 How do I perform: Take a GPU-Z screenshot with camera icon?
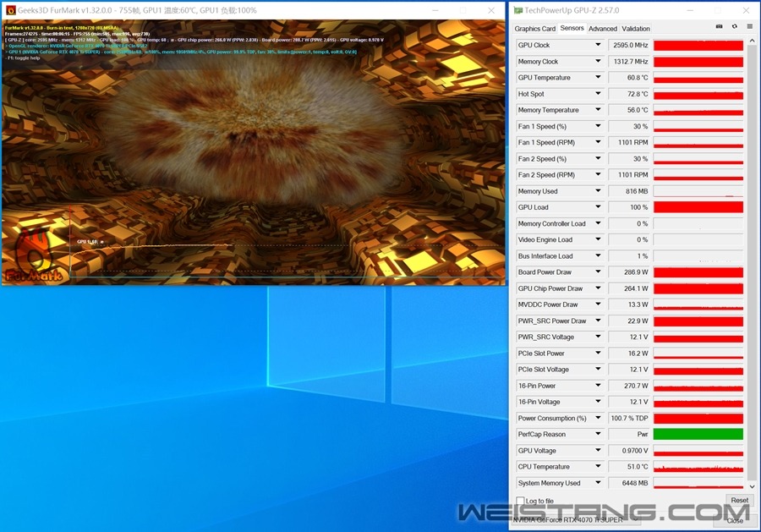(x=720, y=27)
